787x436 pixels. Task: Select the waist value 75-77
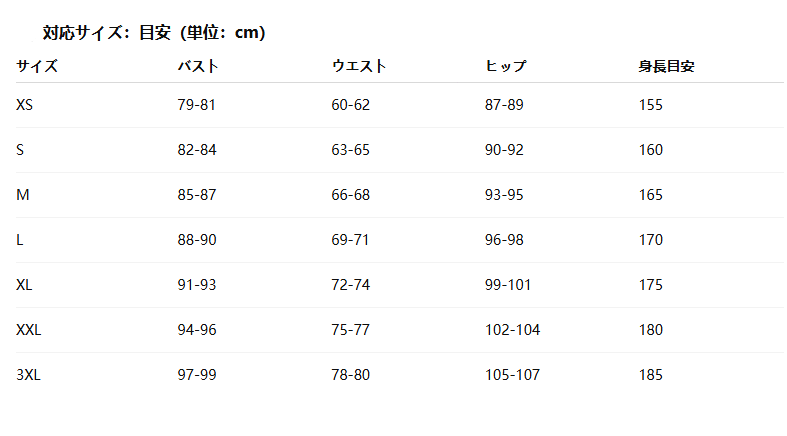tap(350, 330)
